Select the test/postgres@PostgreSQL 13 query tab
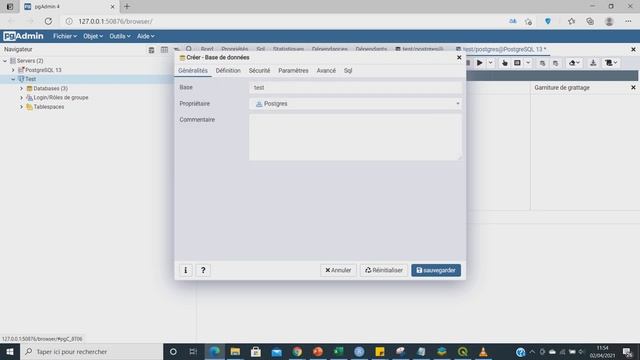This screenshot has height=360, width=640. coord(504,49)
